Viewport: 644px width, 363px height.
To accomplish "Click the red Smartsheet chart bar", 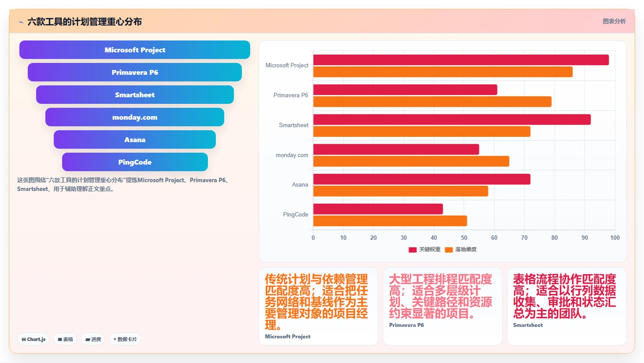I will coord(452,119).
